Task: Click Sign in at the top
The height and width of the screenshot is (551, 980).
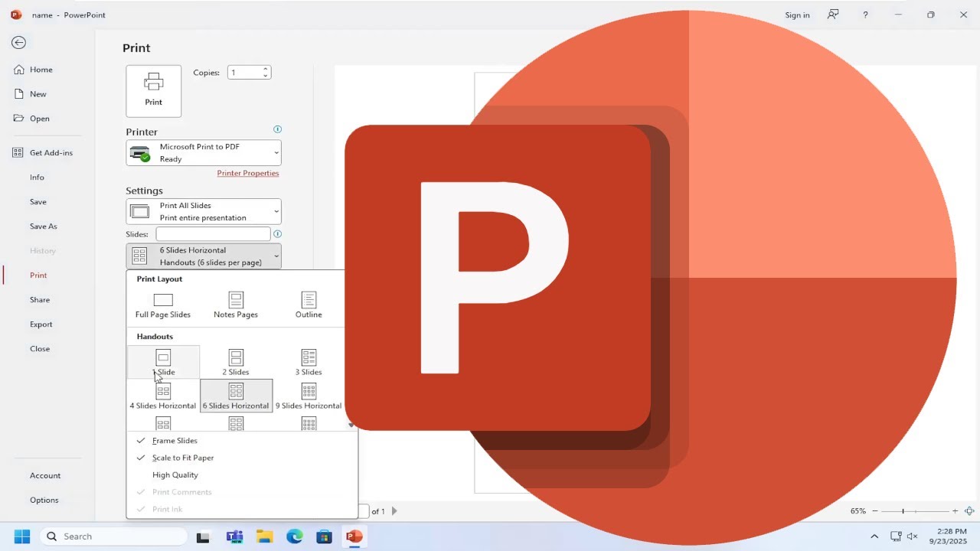Action: click(x=797, y=15)
